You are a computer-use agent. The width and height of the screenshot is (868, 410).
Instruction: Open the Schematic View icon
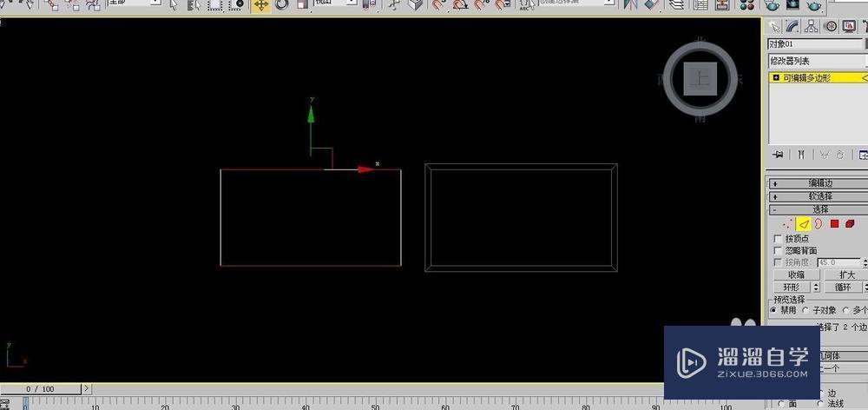click(x=721, y=5)
